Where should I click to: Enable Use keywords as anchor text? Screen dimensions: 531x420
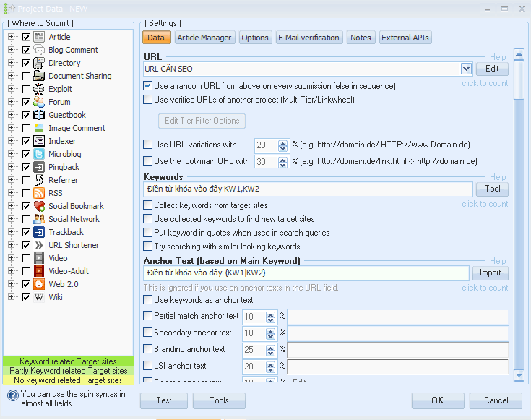pos(147,300)
